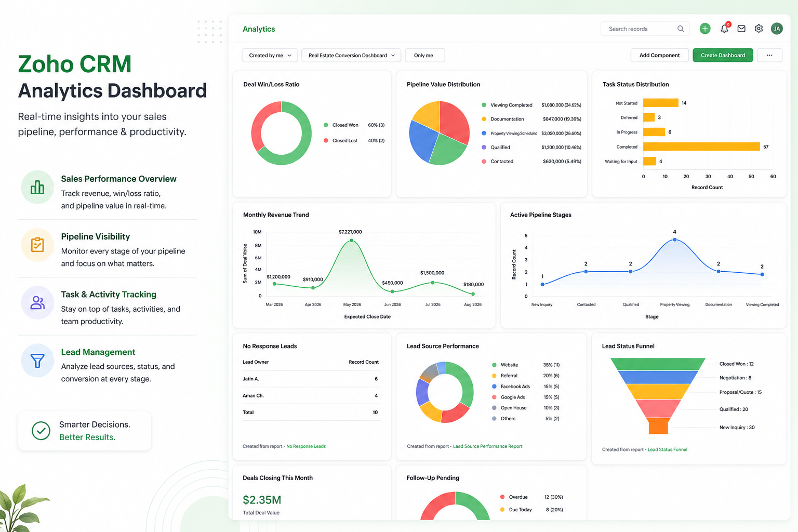This screenshot has width=798, height=532.
Task: Open Real Estate Conversion Dashboard dropdown
Action: 351,55
